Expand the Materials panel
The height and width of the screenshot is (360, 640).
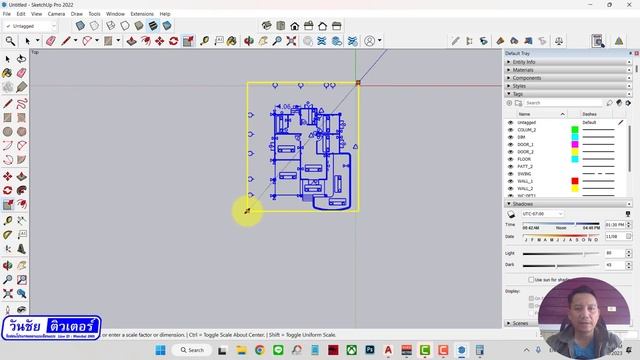(568, 70)
